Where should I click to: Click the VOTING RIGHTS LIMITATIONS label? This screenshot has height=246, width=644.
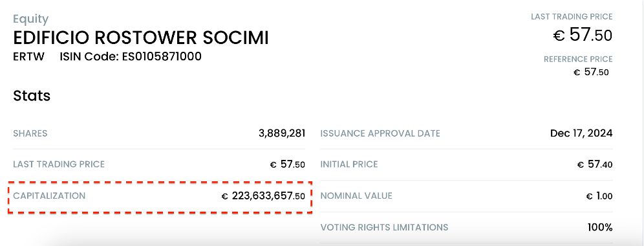(x=384, y=227)
